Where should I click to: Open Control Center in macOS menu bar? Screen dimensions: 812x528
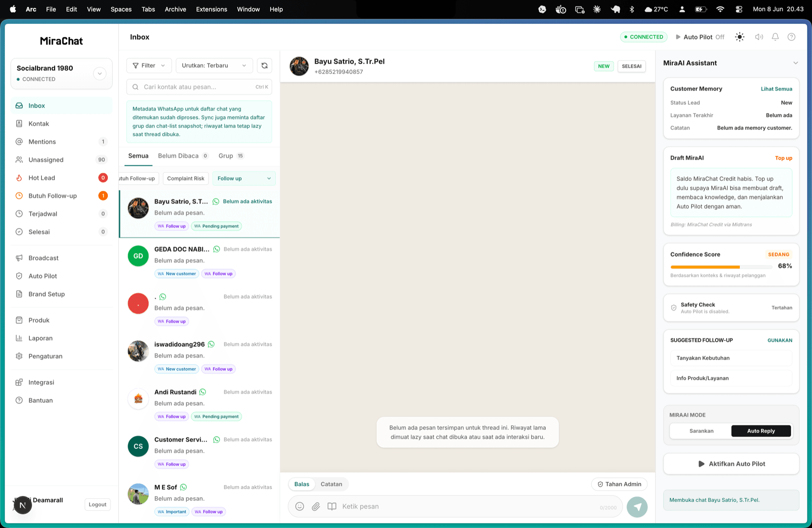tap(739, 9)
